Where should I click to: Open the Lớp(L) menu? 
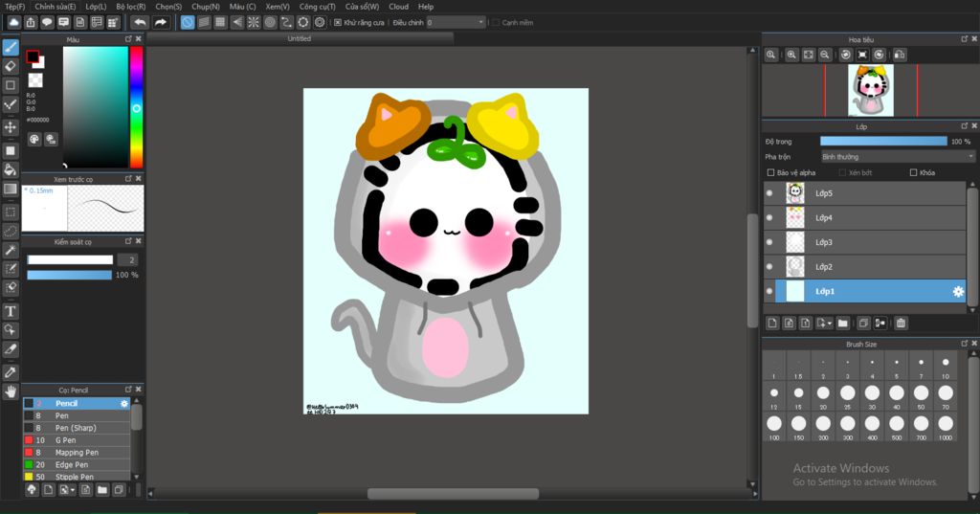tap(96, 7)
